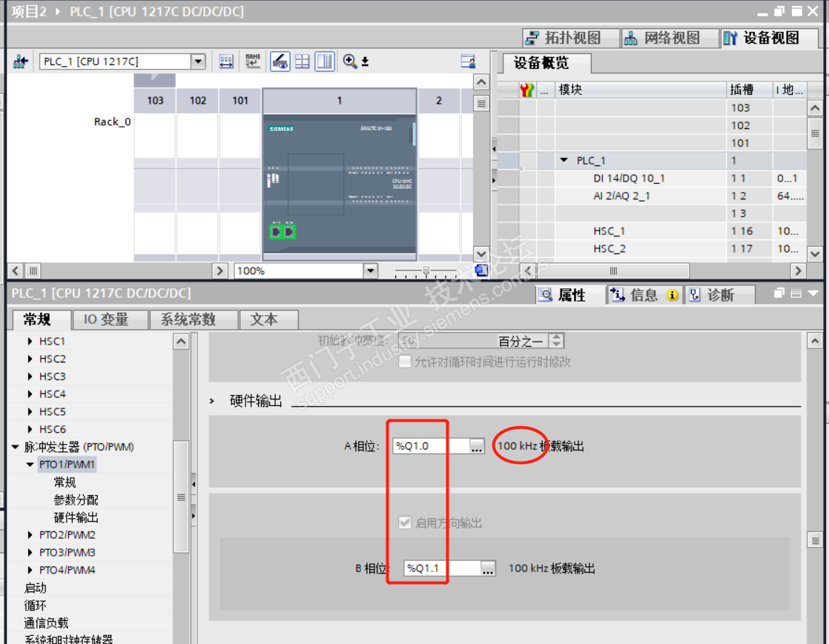Select the 通信负载 tree item
Viewport: 829px width, 644px height.
[x=46, y=623]
